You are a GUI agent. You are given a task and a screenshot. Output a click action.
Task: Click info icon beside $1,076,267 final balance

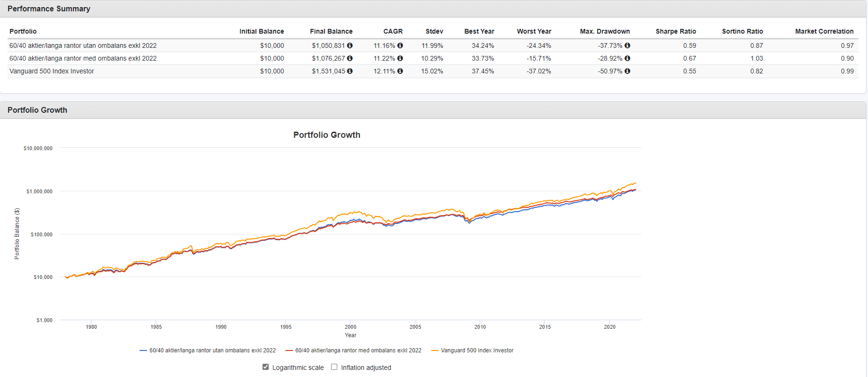350,58
